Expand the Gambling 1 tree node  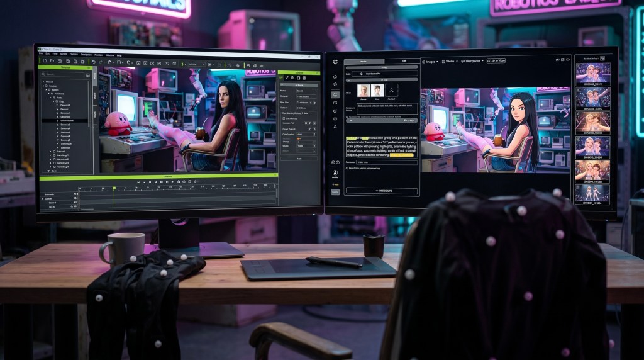50,155
